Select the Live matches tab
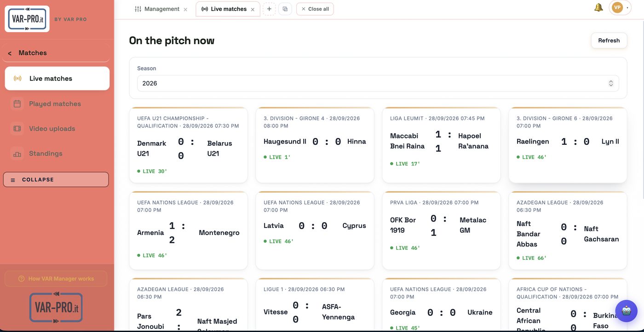Image resolution: width=644 pixels, height=332 pixels. click(x=228, y=9)
